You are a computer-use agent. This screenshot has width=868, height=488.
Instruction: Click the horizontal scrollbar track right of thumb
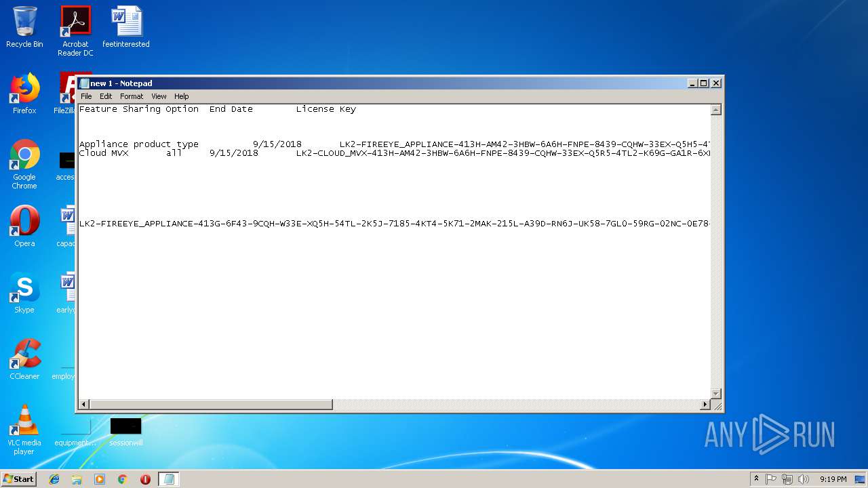pos(516,405)
